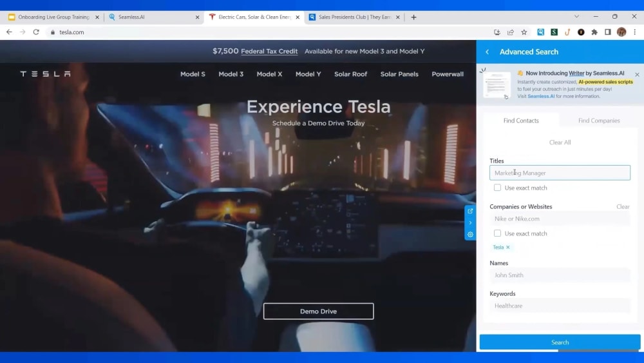Share this page icon in address bar
644x363 pixels.
511,32
